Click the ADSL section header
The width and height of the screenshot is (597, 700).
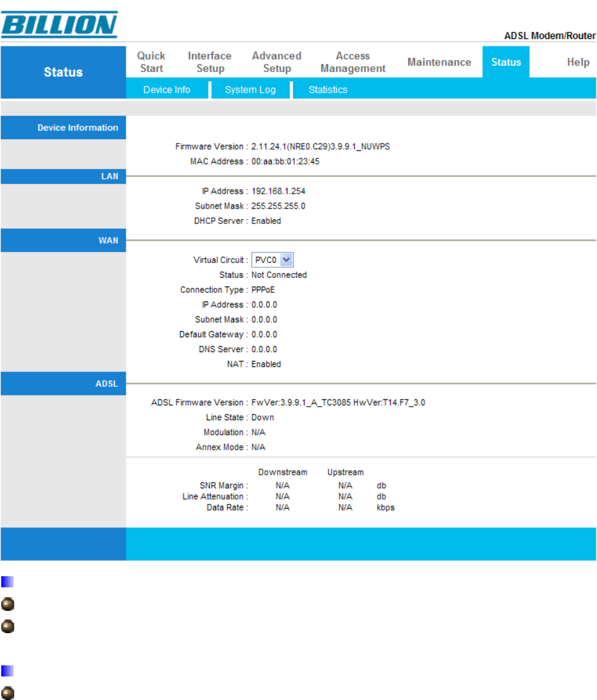(x=63, y=384)
